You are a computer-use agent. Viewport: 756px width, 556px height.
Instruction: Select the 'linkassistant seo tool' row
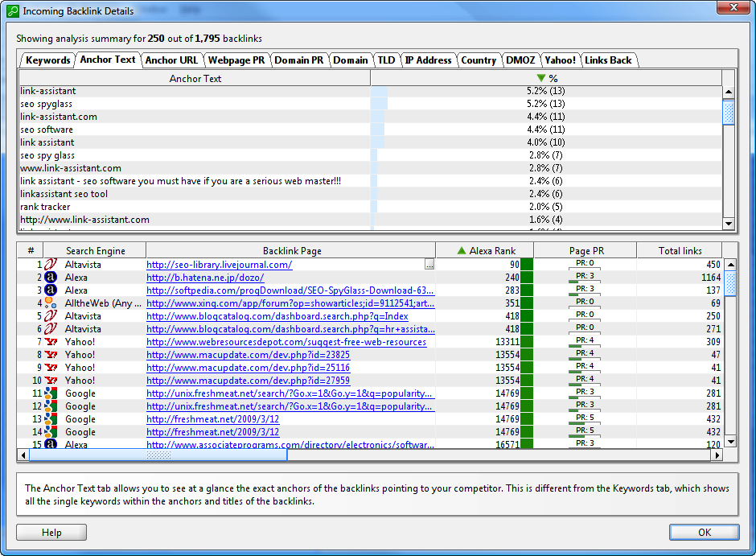[370, 194]
